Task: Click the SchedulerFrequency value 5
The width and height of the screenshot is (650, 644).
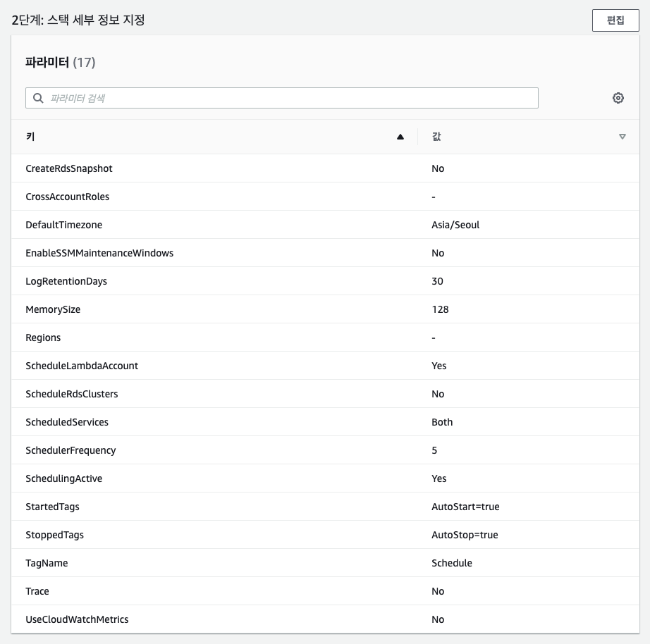Action: point(434,450)
